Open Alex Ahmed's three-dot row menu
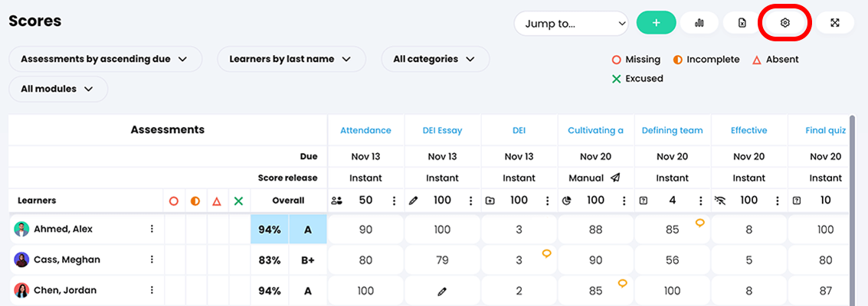 pos(152,229)
